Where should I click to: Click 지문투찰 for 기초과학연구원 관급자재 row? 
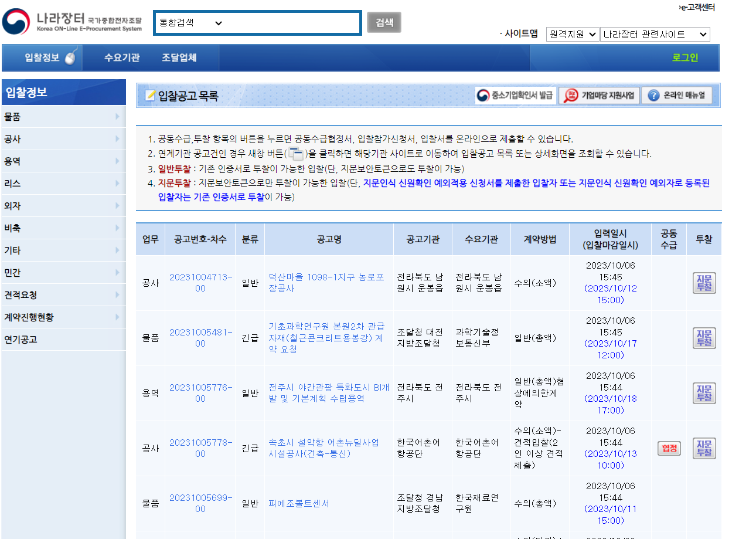(x=703, y=338)
